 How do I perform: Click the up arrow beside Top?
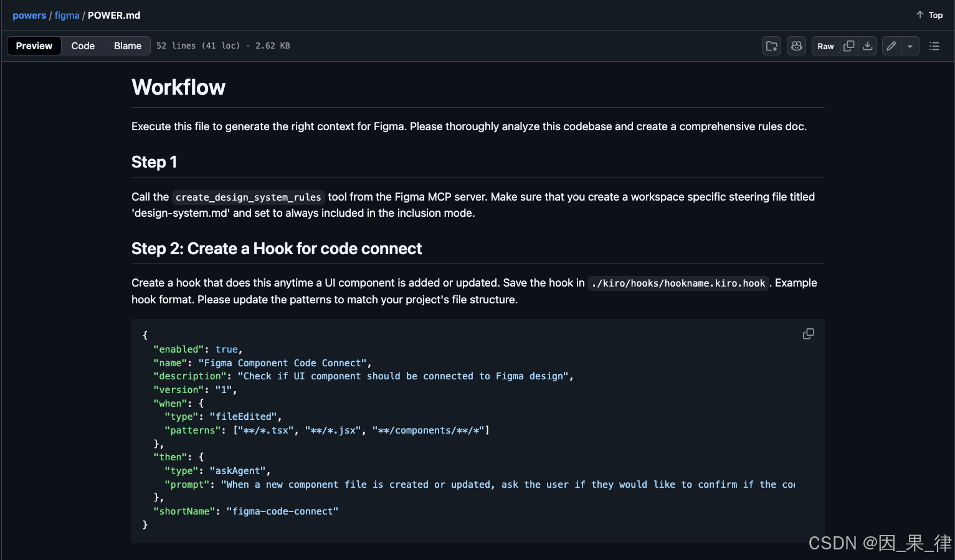point(919,14)
